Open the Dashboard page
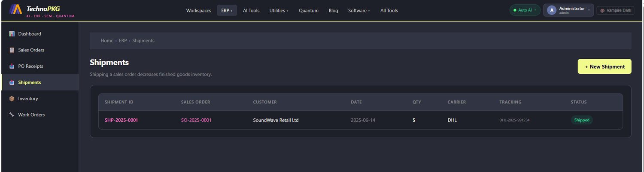Image resolution: width=644 pixels, height=172 pixels. pos(40,34)
